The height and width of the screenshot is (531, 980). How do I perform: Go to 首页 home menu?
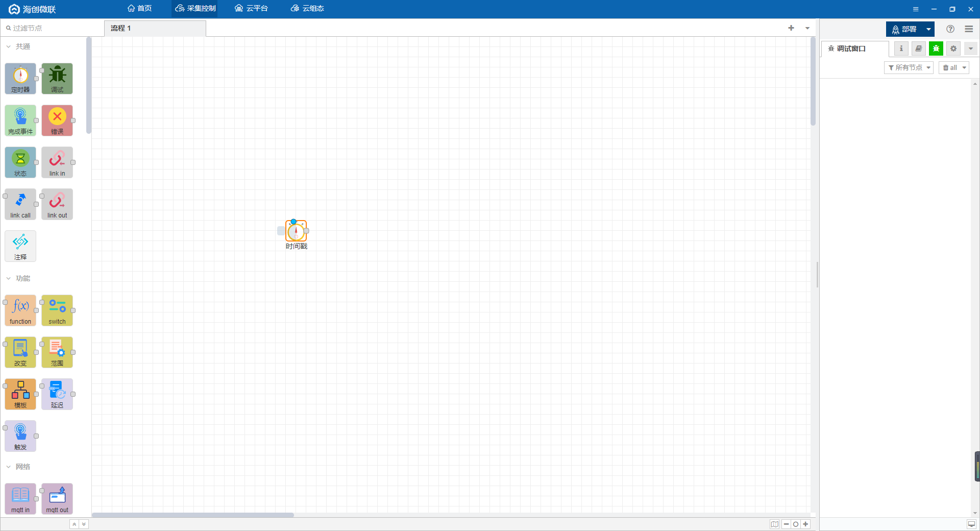click(x=139, y=8)
